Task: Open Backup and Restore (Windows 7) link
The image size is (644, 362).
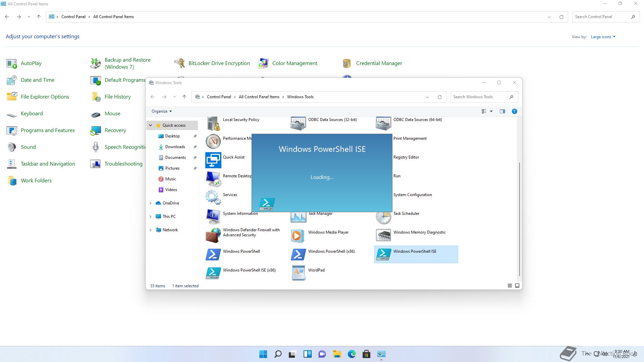Action: tap(127, 63)
